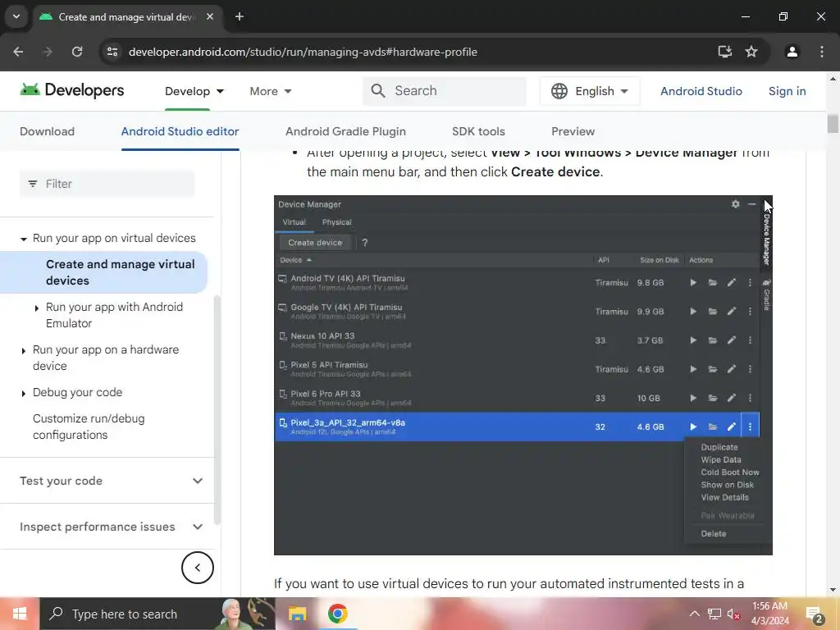
Task: Click the address bar URL
Action: pyautogui.click(x=303, y=52)
